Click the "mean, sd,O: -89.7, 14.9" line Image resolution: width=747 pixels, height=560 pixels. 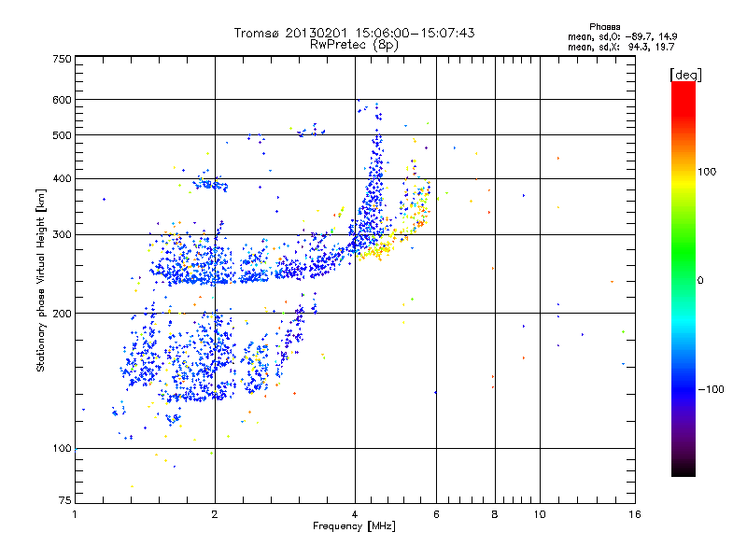click(x=622, y=36)
